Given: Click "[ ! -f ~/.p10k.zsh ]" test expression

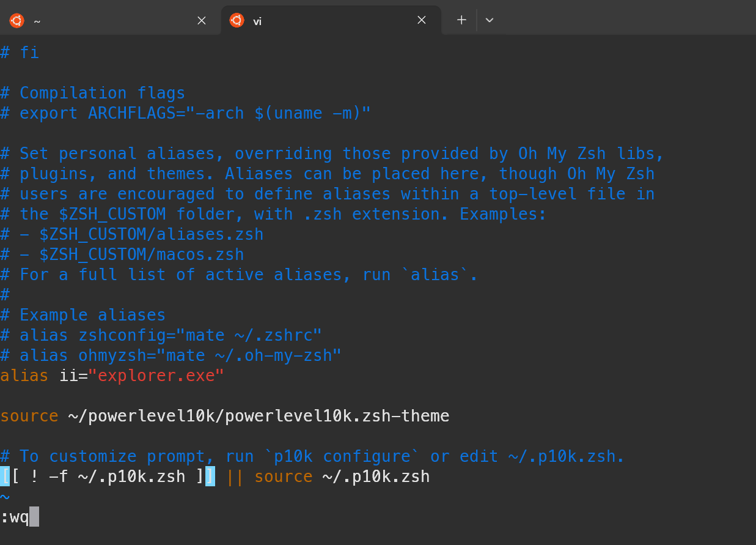Looking at the screenshot, I should pyautogui.click(x=108, y=476).
